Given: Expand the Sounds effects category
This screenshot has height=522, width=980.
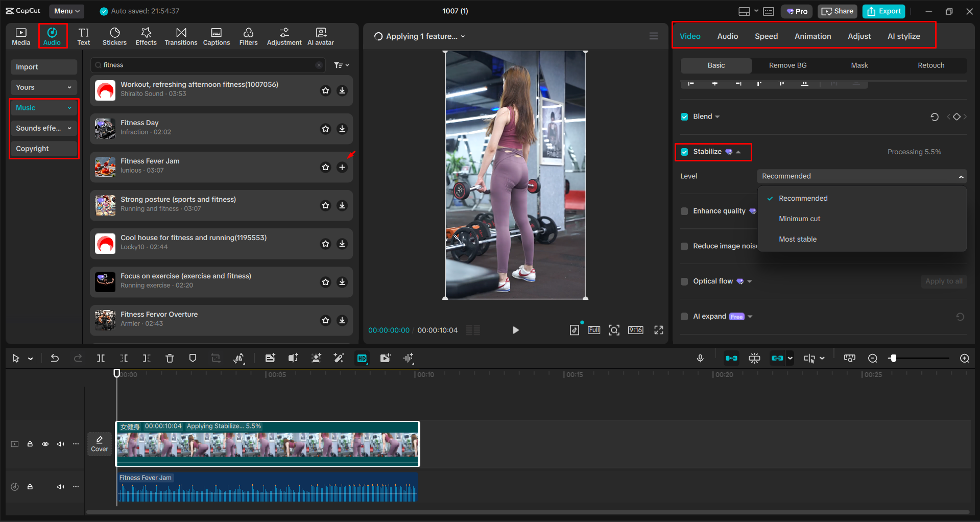Looking at the screenshot, I should click(x=44, y=128).
